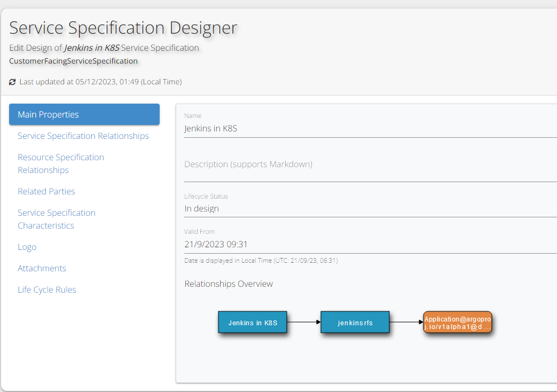Image resolution: width=557 pixels, height=392 pixels.
Task: Select the jenkinsrfs graph node
Action: 355,323
